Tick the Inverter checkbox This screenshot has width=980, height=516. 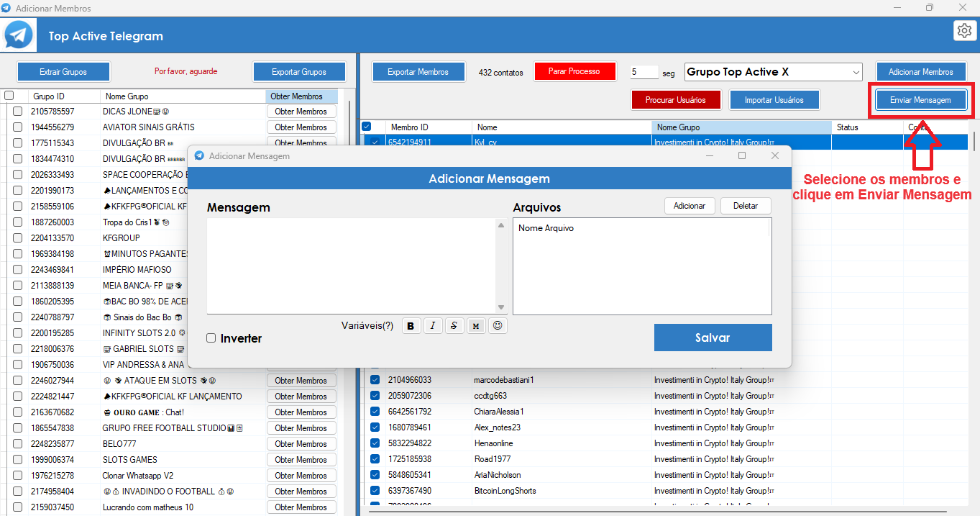211,338
